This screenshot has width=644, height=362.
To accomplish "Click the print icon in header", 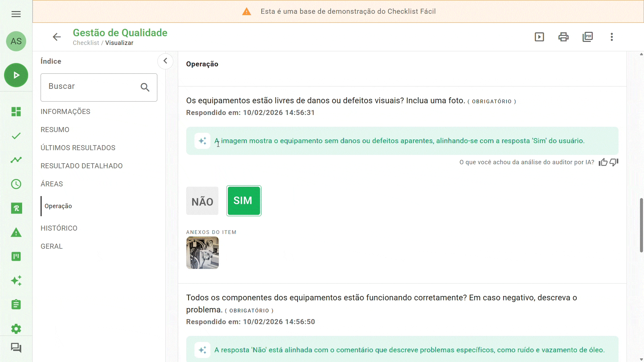I will pos(563,37).
